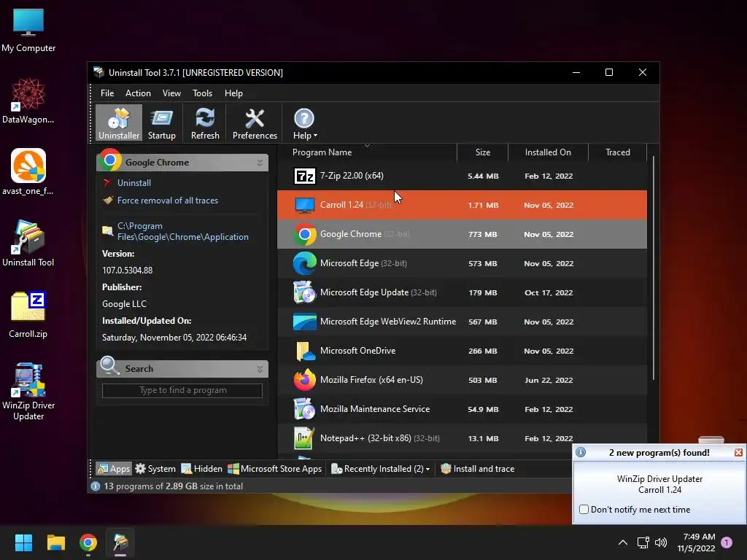Select the Mozilla Firefox icon

[x=304, y=380]
